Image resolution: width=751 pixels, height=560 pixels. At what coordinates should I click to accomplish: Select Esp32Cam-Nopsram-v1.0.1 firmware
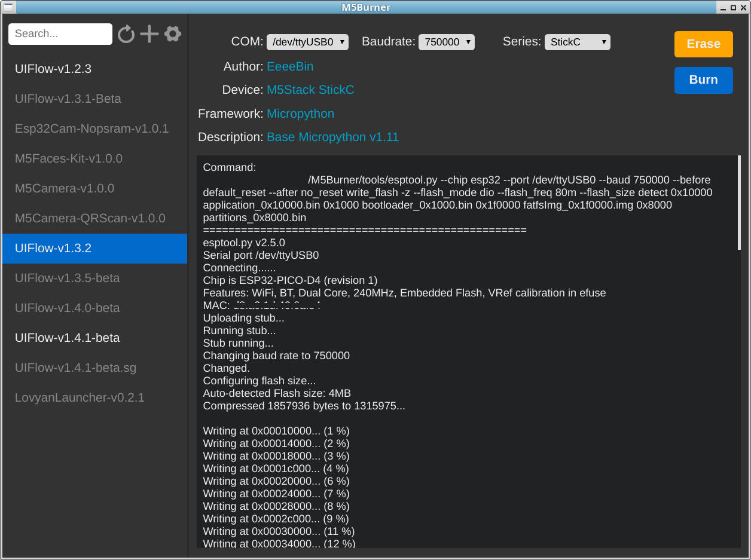click(94, 128)
